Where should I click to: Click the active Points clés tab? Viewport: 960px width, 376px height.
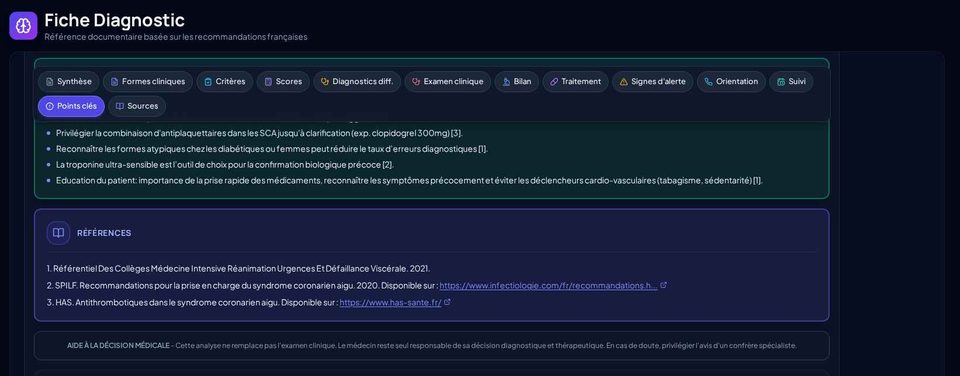[71, 106]
